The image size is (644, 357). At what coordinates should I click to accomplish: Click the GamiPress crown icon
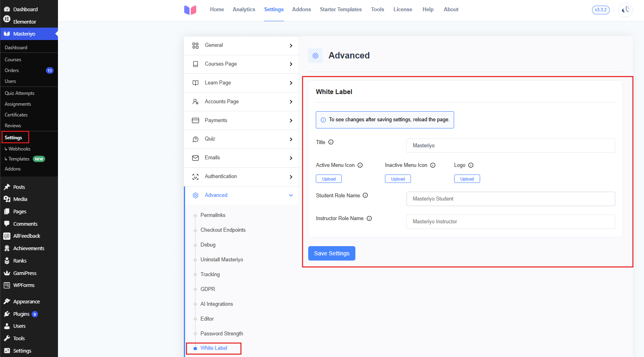coord(7,273)
